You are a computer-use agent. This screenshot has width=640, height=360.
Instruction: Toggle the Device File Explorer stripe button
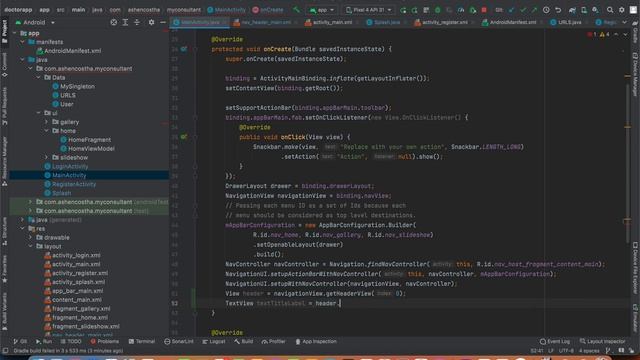(635, 268)
